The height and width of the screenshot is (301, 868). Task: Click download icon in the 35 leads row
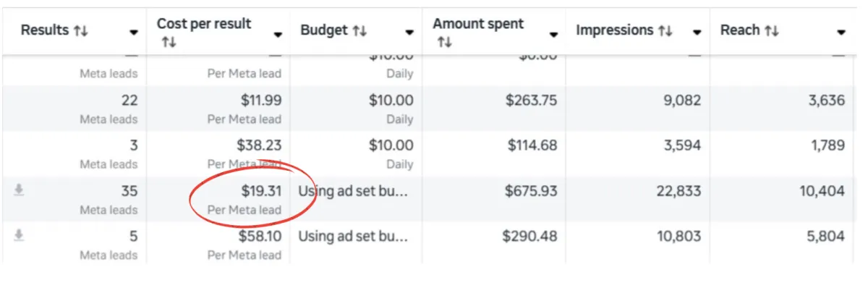pyautogui.click(x=20, y=190)
